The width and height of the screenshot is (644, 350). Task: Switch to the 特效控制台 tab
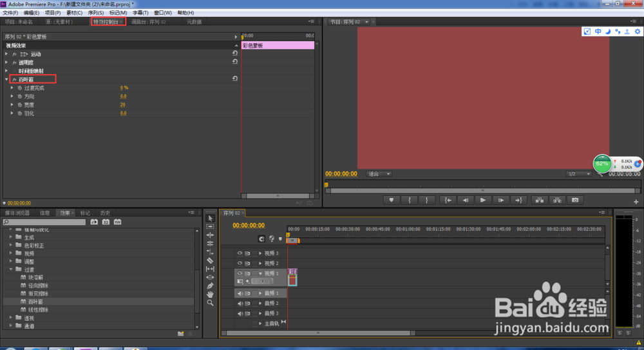[x=106, y=22]
